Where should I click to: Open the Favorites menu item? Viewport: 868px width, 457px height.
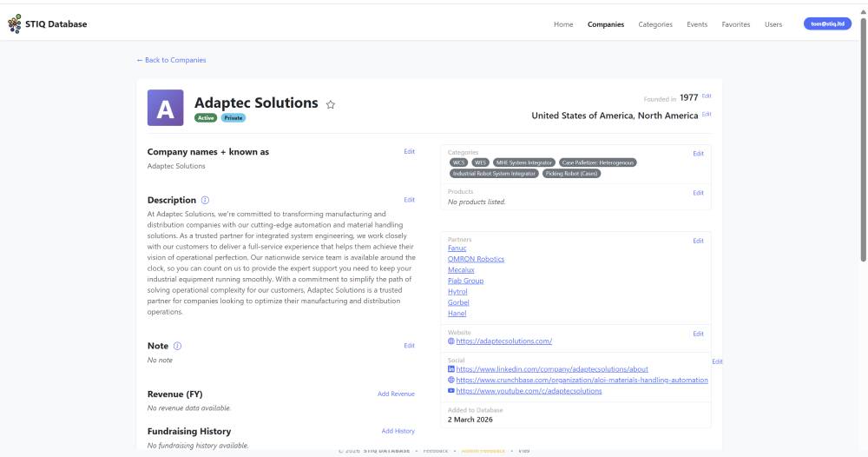coord(736,24)
